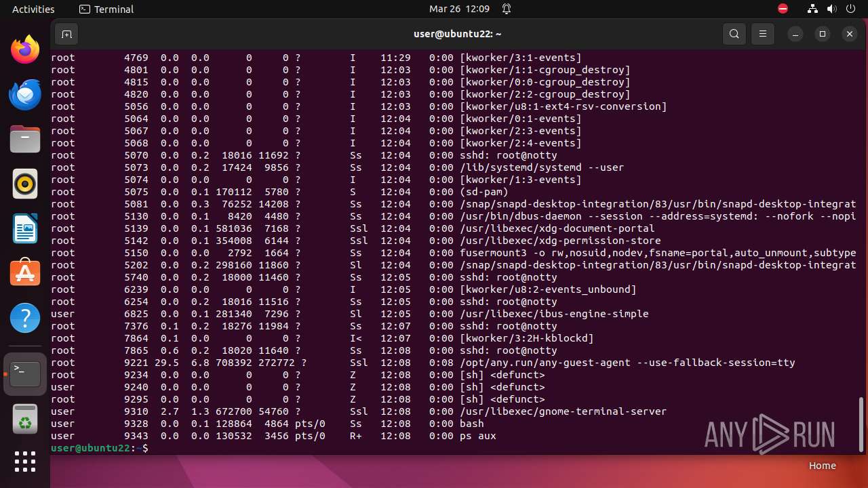The height and width of the screenshot is (488, 868).
Task: Click '/usr/libexec/gnome-terminal-server' text
Action: pyautogui.click(x=564, y=411)
